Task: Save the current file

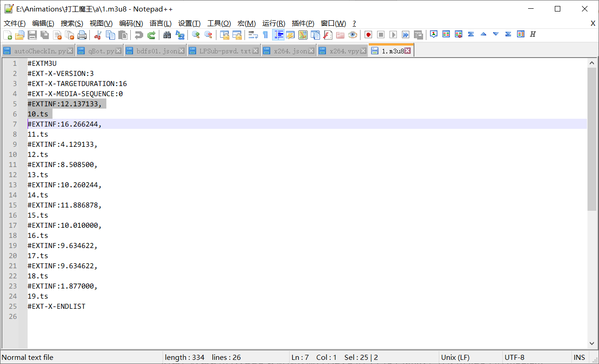Action: click(x=32, y=35)
